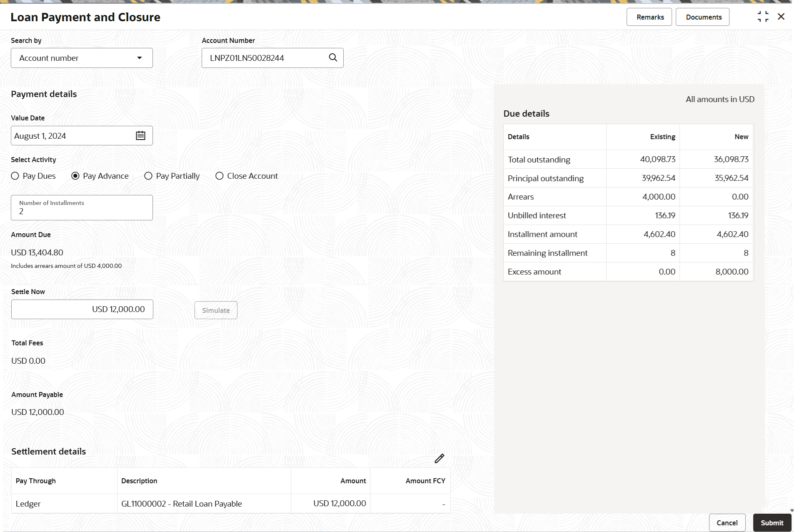Click the account number search magnifier icon
This screenshot has height=532, width=794.
pyautogui.click(x=333, y=57)
